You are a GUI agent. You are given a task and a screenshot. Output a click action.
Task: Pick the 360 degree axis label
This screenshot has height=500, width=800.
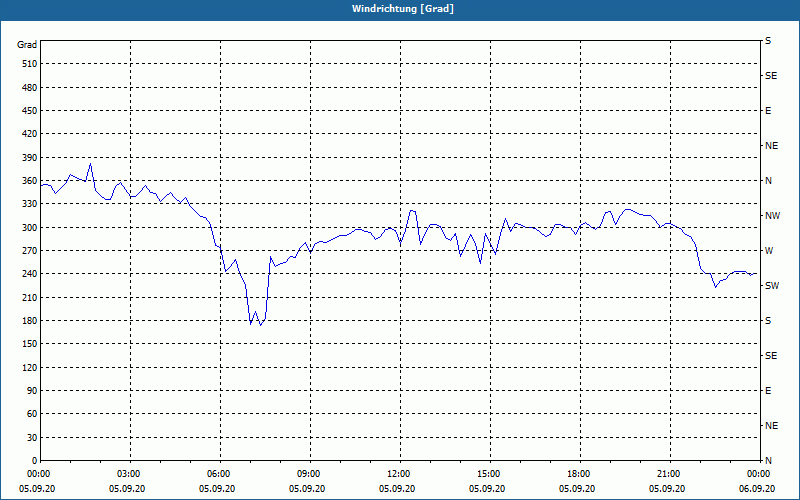coord(30,181)
